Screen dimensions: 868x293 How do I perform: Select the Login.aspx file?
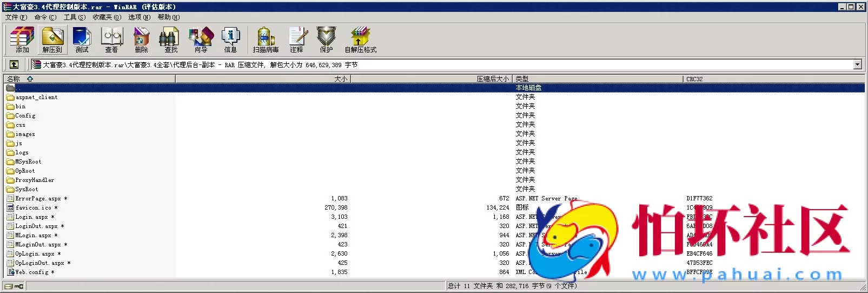tap(35, 217)
